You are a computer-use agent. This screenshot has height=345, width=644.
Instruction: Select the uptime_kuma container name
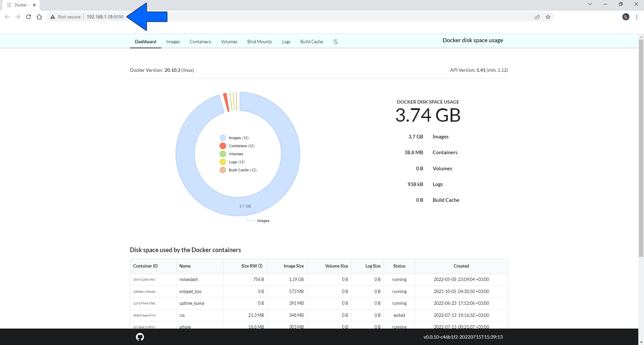point(192,303)
